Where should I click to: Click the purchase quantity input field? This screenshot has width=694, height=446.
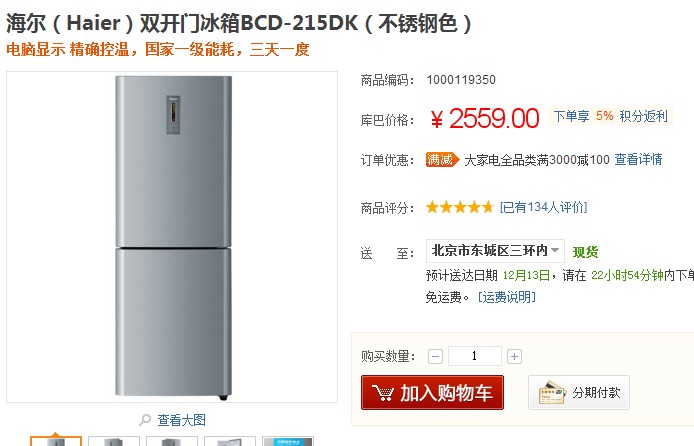pyautogui.click(x=474, y=356)
